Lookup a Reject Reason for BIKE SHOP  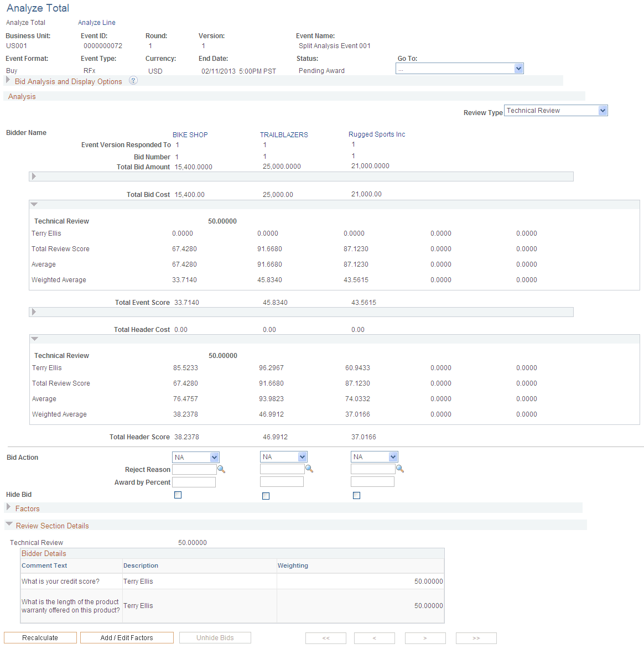[x=221, y=469]
